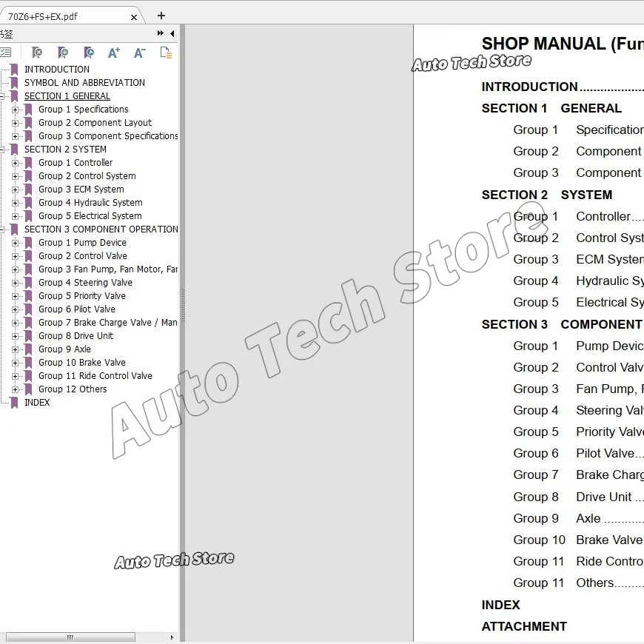Viewport: 644px width, 644px height.
Task: Open the INTRODUCTION bookmark
Action: point(57,70)
